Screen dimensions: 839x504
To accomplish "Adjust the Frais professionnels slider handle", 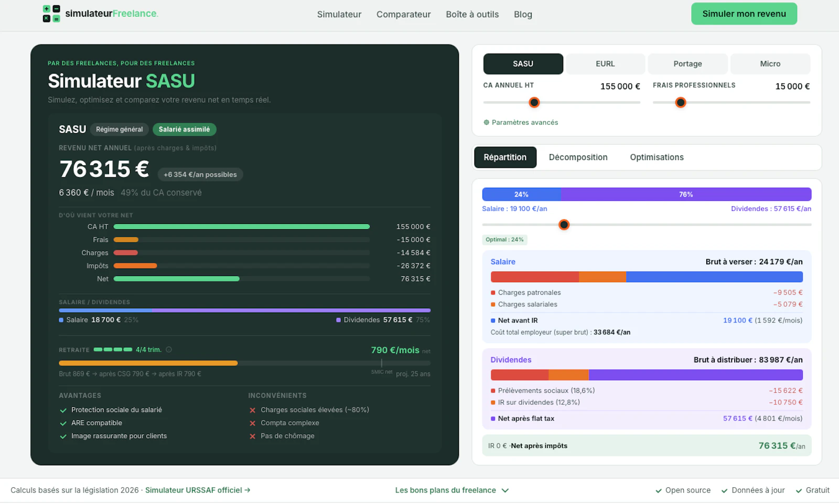I will [681, 102].
